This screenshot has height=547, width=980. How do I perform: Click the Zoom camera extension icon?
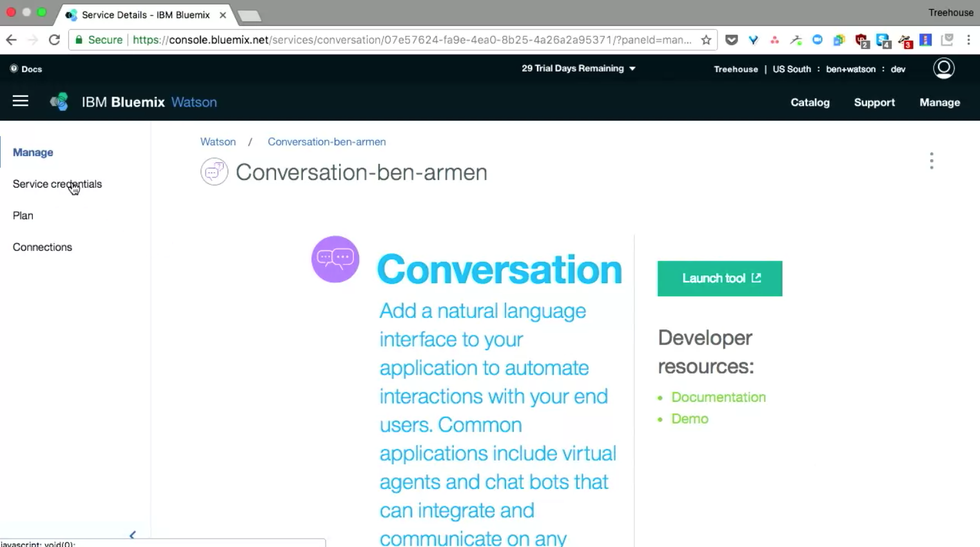[x=818, y=40]
